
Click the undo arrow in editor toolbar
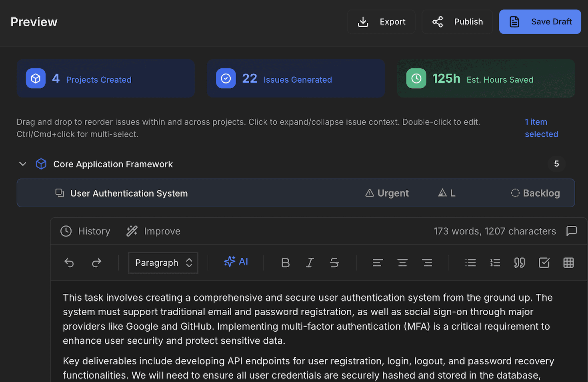coord(69,263)
